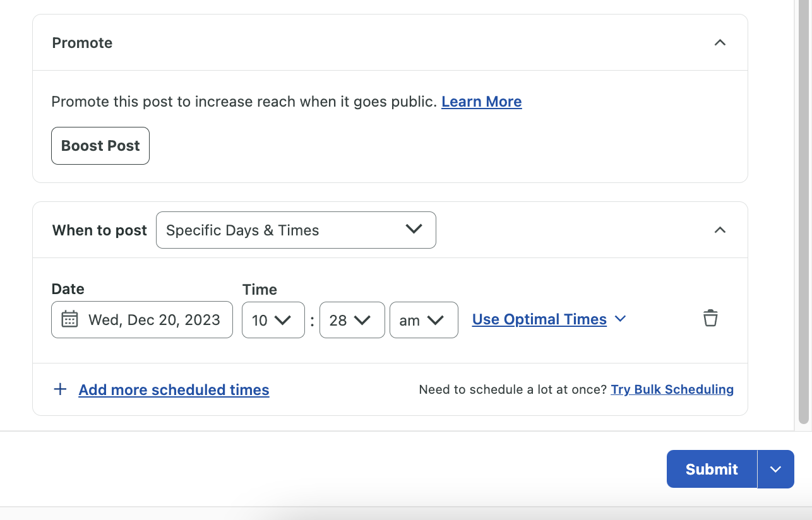Click the Promote section header
Image resolution: width=812 pixels, height=520 pixels.
(x=81, y=42)
